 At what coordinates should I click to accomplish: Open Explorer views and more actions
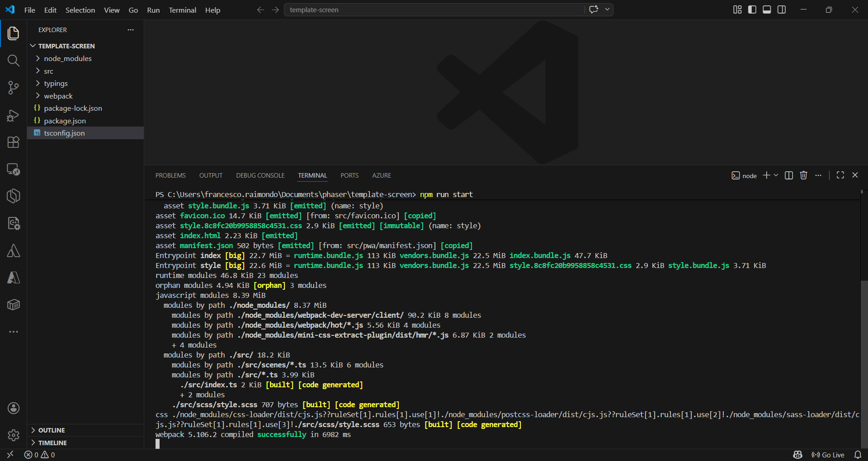[x=131, y=30]
